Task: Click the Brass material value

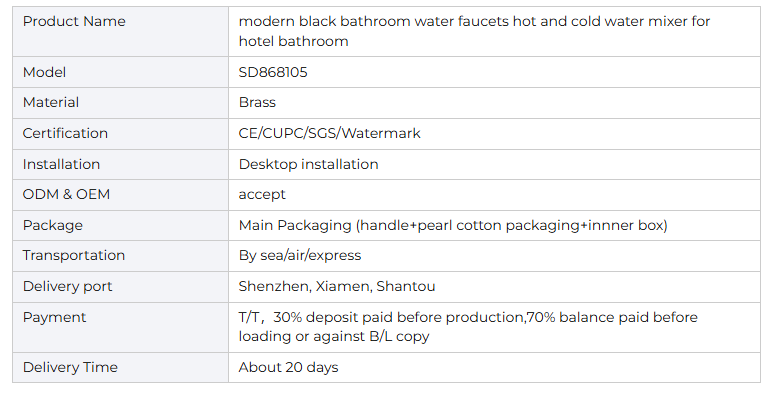Action: pyautogui.click(x=257, y=102)
